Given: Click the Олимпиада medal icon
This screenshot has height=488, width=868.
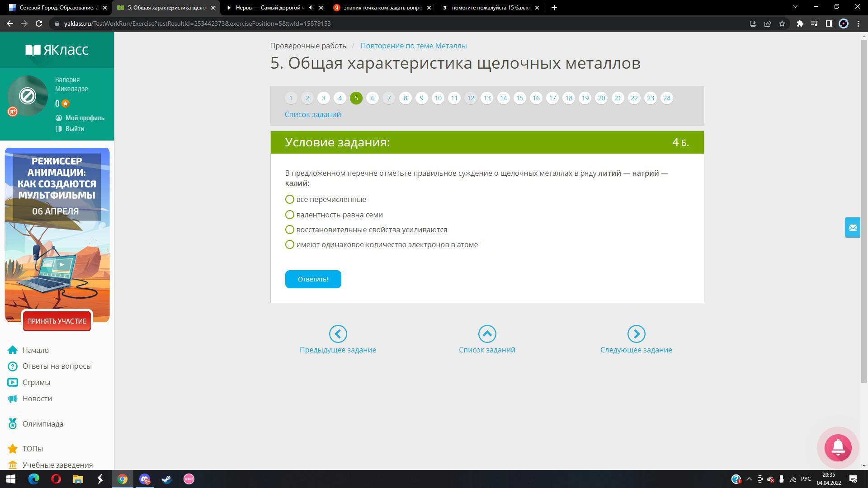Looking at the screenshot, I should [13, 424].
